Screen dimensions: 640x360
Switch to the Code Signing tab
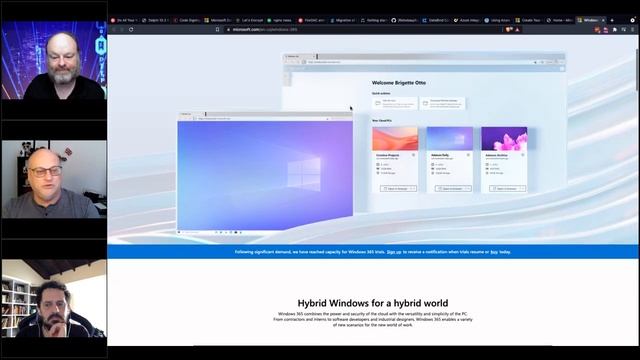click(187, 20)
